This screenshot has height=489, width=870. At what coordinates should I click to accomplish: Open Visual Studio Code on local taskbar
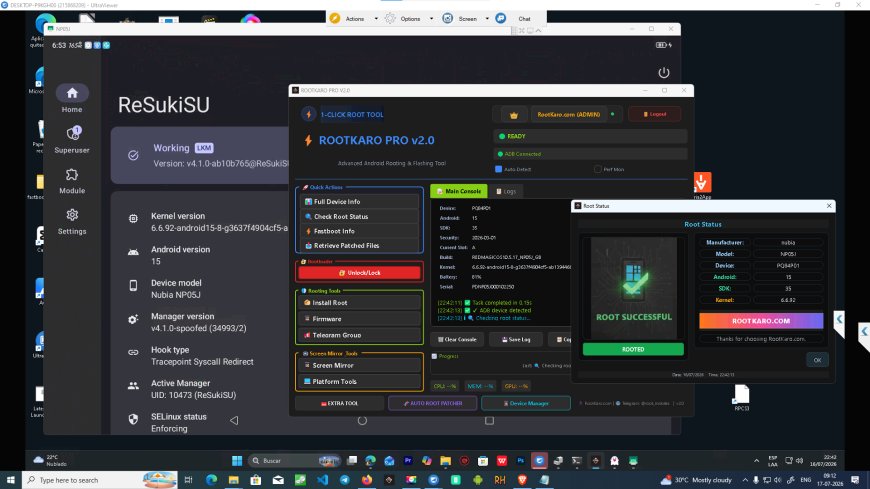[x=322, y=480]
